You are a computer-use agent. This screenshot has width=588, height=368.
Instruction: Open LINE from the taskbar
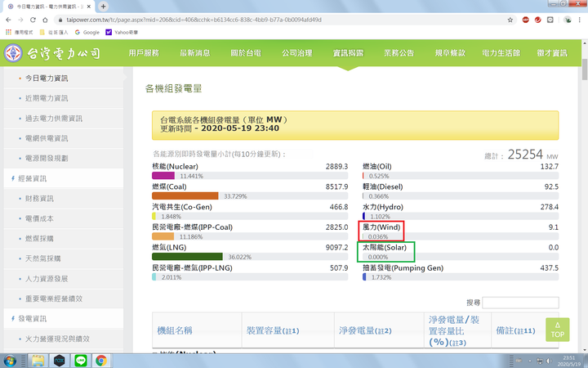(x=80, y=361)
